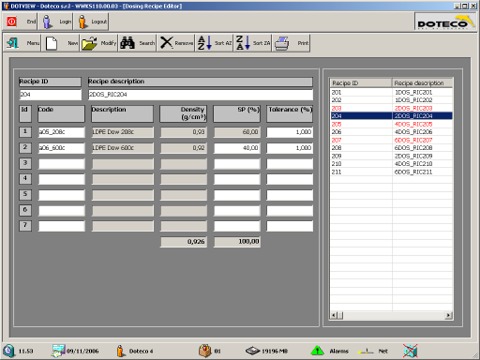
Task: Click the Search binoculars icon
Action: click(128, 43)
